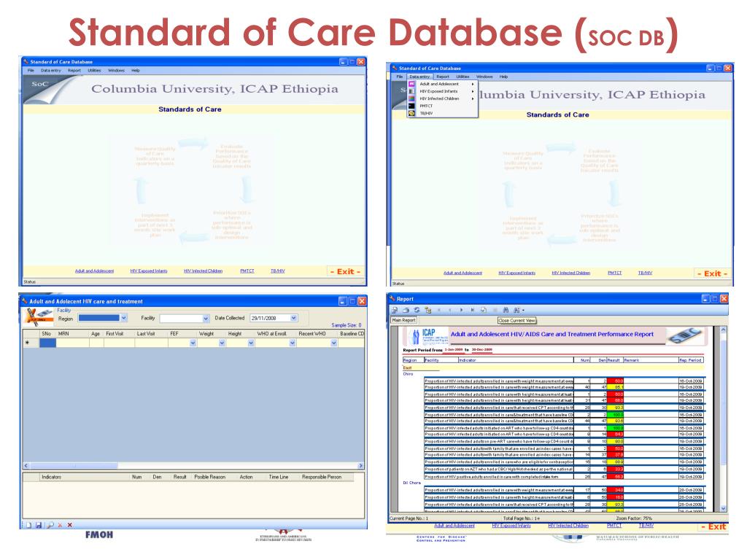Click HIV Infected Children icon in dropdown menu
Image resolution: width=747 pixels, height=560 pixels.
(x=412, y=98)
